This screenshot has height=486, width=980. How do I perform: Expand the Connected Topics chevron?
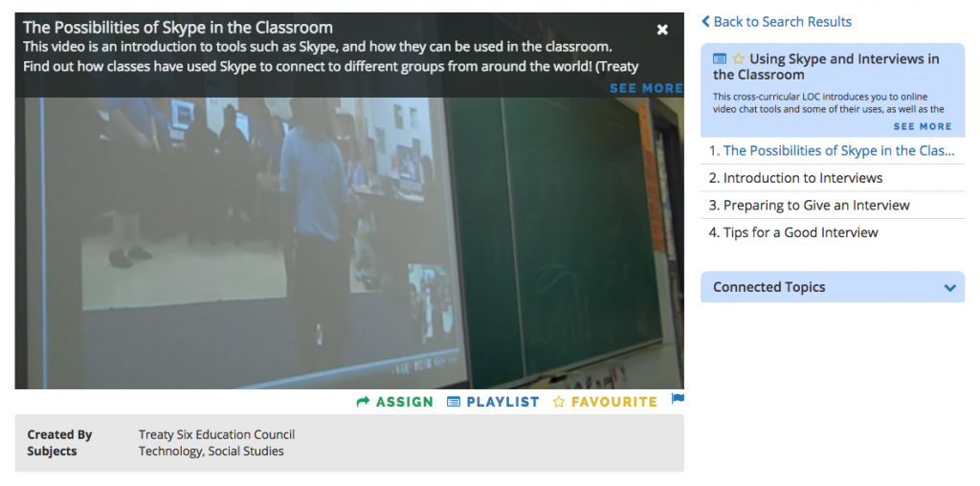pyautogui.click(x=950, y=288)
